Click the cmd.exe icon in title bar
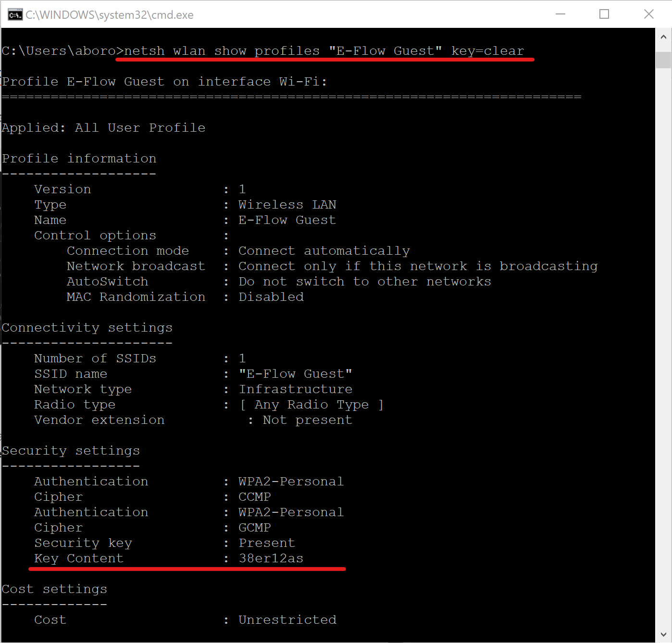 tap(15, 15)
